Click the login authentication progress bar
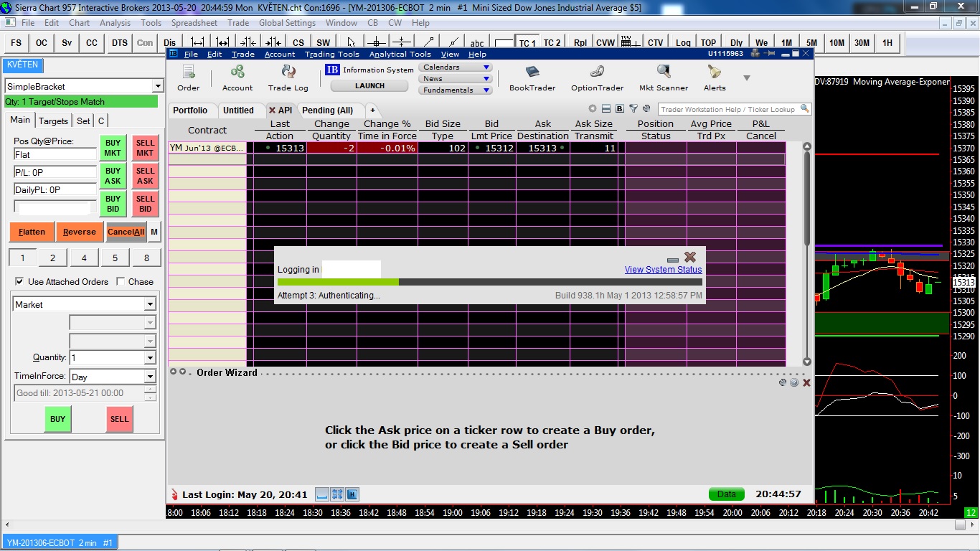Screen dimensions: 980x551 click(x=490, y=282)
